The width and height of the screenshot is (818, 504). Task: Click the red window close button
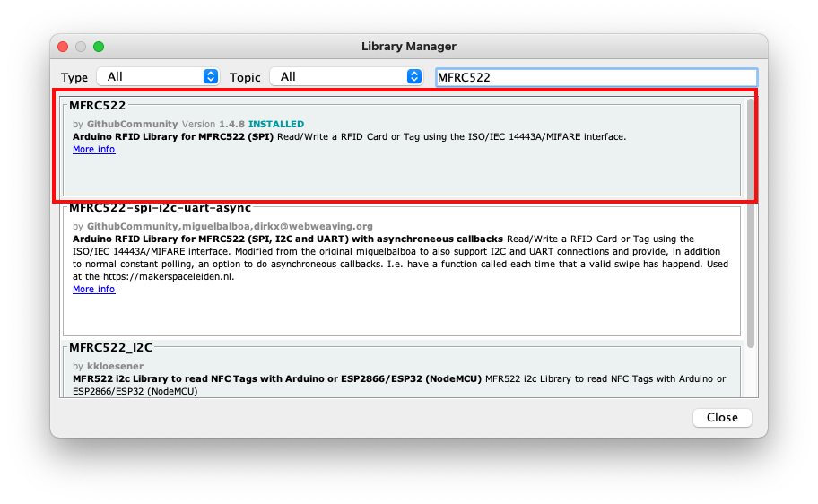click(x=63, y=47)
